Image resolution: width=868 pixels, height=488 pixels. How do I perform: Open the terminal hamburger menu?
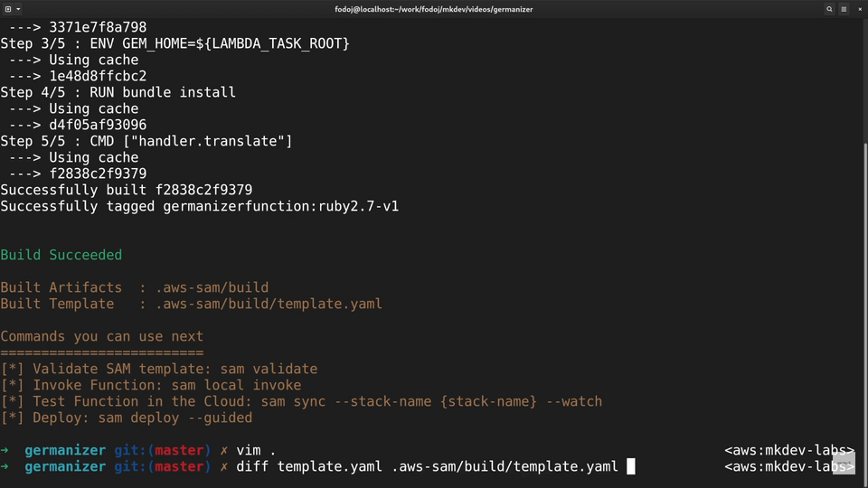(844, 9)
